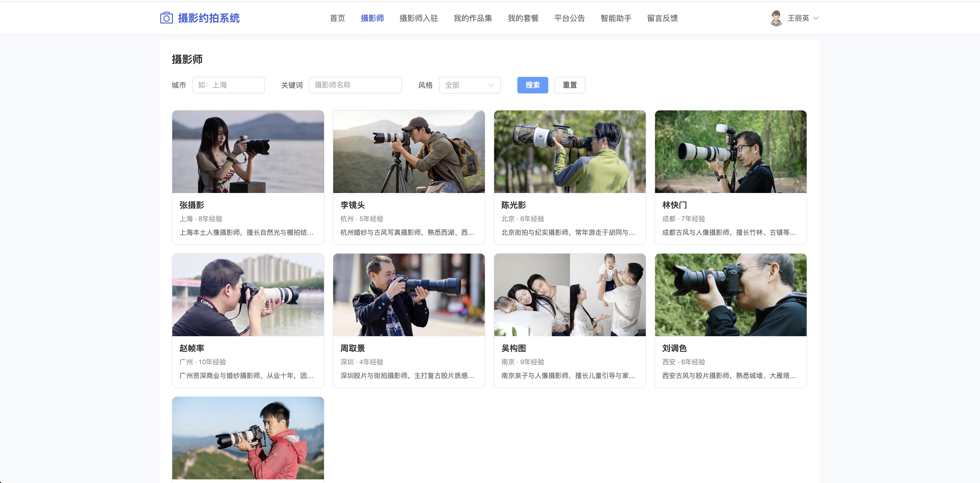Open 刘调色's profile photo

point(731,295)
